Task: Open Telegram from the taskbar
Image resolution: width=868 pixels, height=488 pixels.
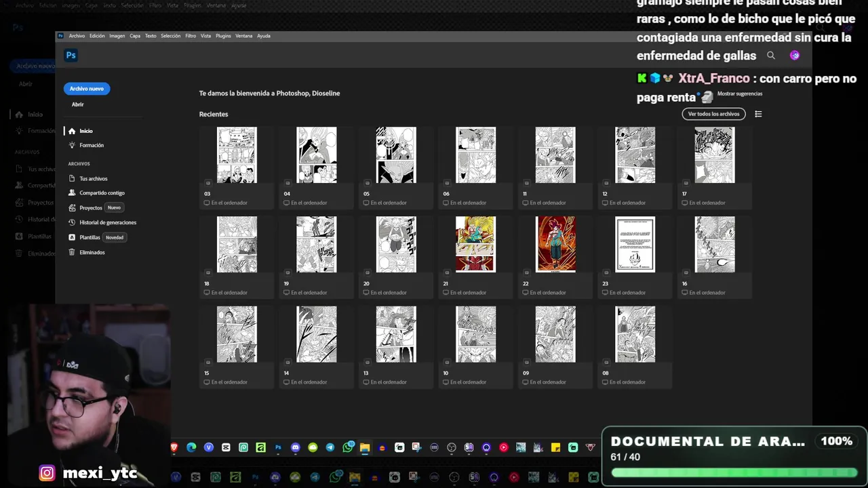Action: (330, 447)
